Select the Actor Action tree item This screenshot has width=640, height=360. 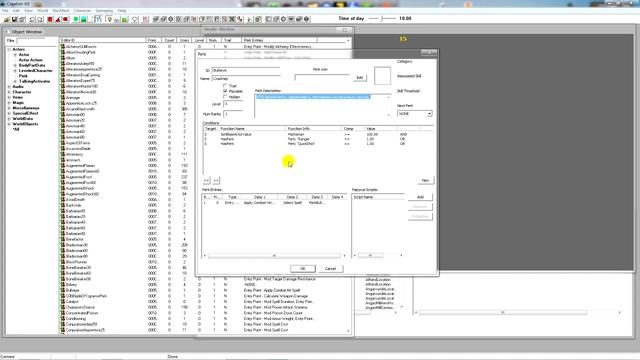point(31,60)
